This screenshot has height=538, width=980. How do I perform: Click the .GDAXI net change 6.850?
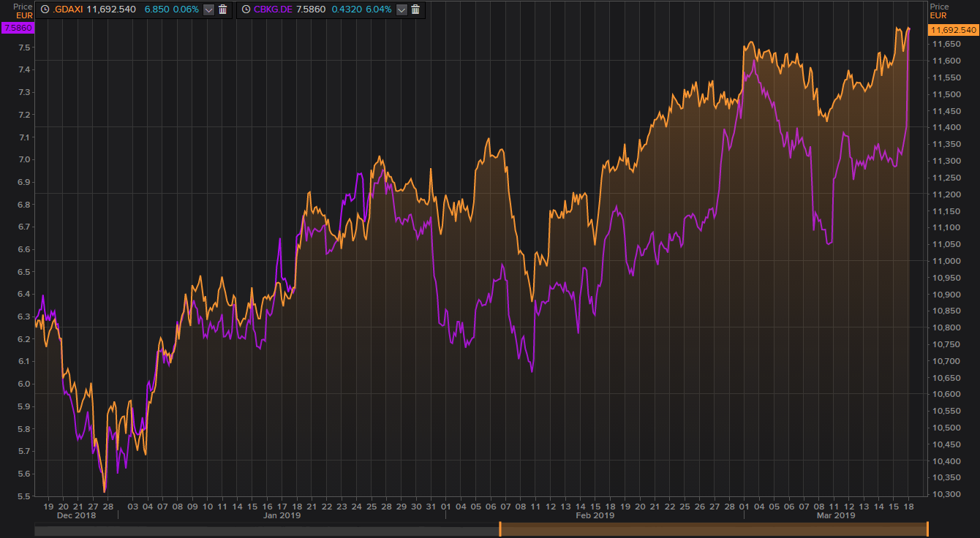coord(157,10)
